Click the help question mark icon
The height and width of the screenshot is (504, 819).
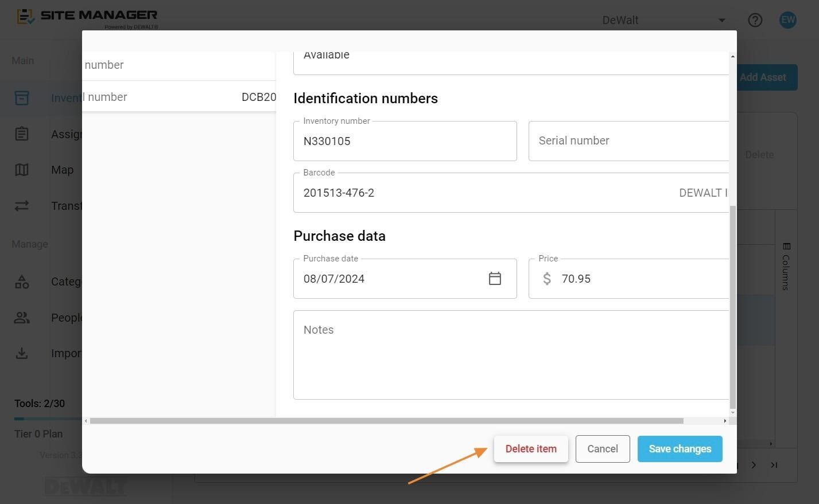coord(755,20)
